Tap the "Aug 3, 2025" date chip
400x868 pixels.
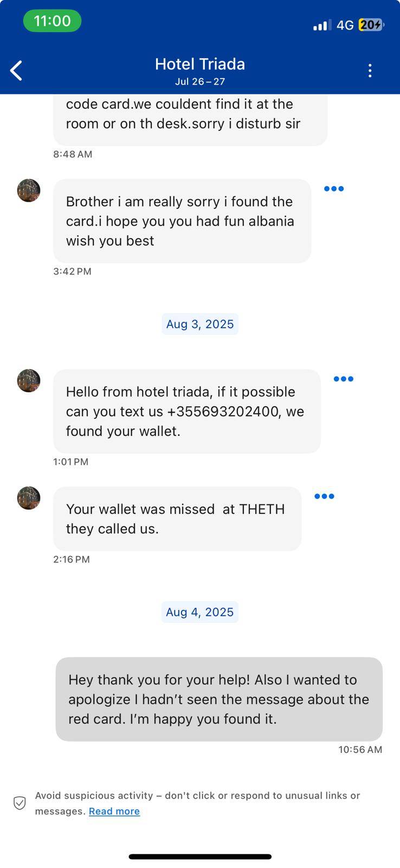click(200, 324)
